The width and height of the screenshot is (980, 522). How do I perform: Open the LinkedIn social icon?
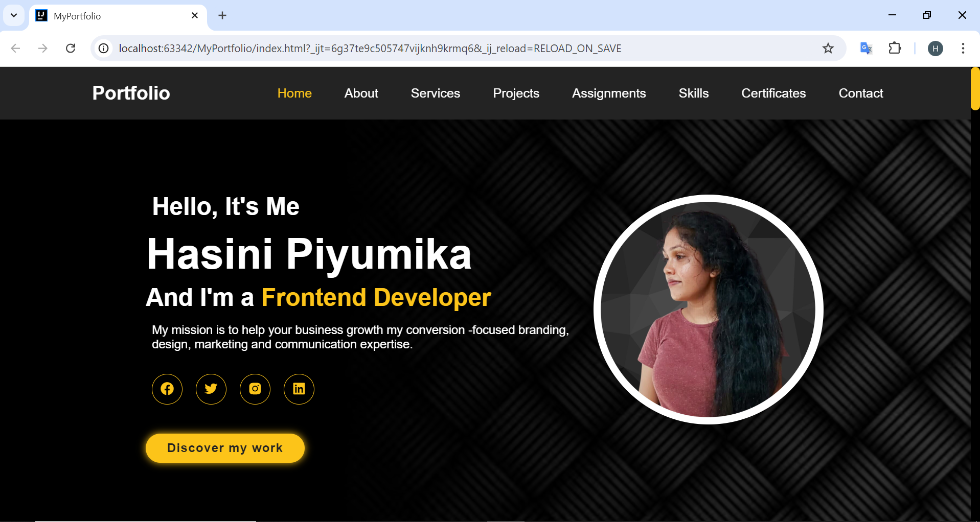coord(299,389)
